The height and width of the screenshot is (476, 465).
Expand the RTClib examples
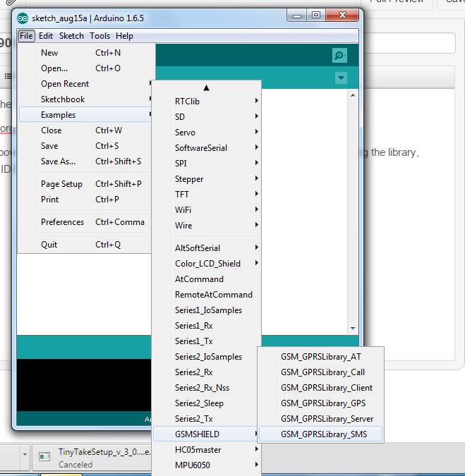pos(207,102)
